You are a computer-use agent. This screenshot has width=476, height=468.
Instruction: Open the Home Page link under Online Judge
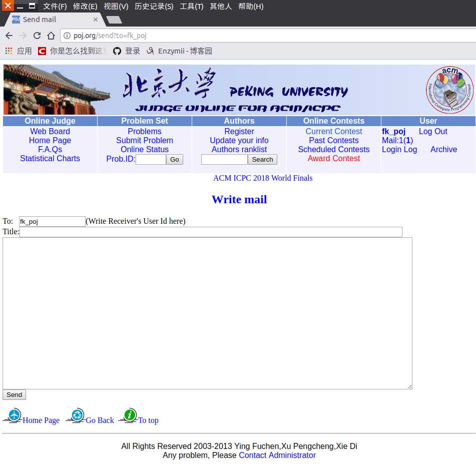tap(50, 140)
